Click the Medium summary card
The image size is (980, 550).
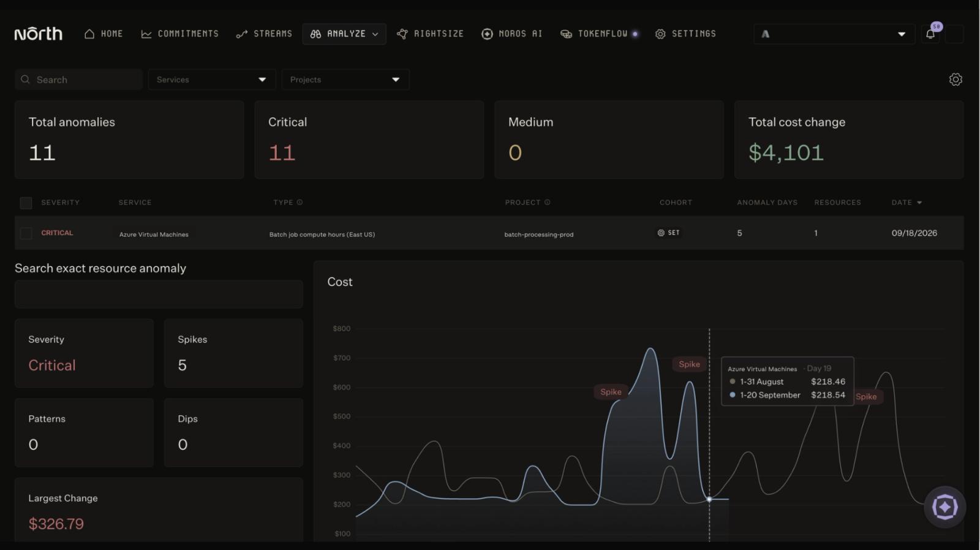coord(609,140)
